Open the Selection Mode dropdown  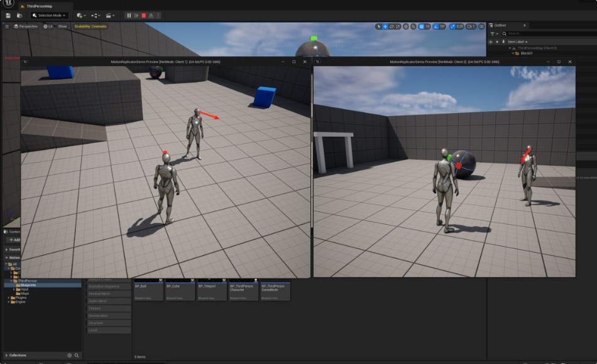click(49, 15)
